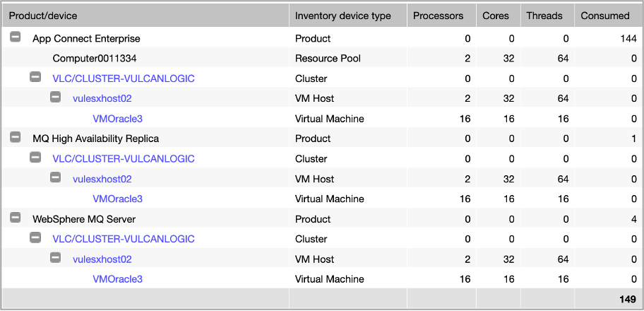Collapse the App Connect Enterprise product row
Viewport: 644px width, 311px height.
tap(16, 37)
